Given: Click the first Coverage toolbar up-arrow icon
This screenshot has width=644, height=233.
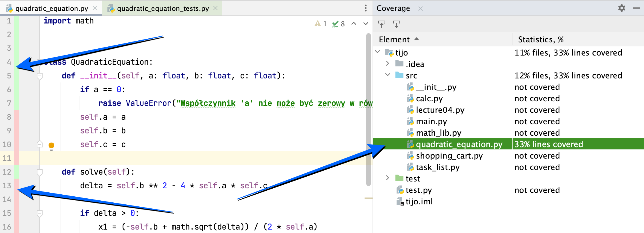Looking at the screenshot, I should pos(381,24).
